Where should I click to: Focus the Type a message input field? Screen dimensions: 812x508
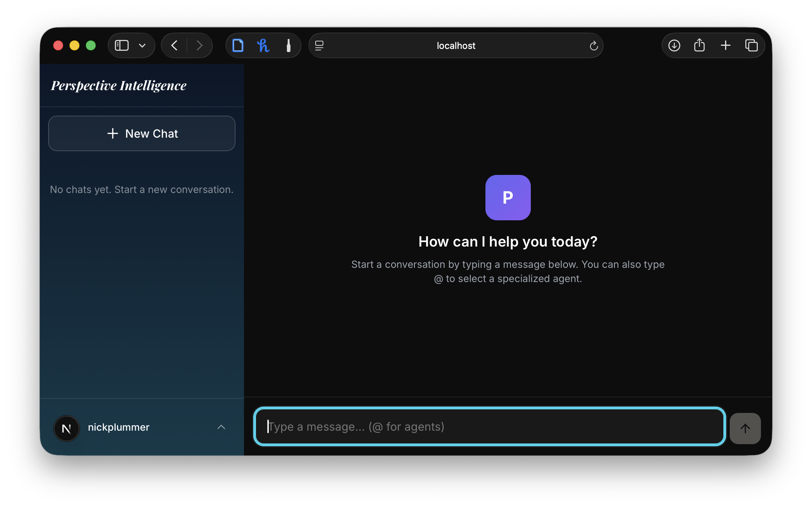pyautogui.click(x=489, y=426)
